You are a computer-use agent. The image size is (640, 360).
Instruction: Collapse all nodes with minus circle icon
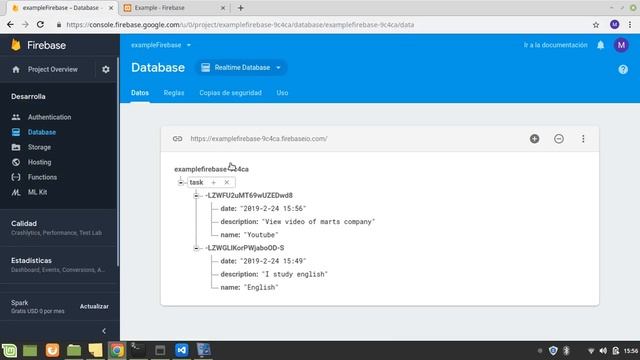coord(559,139)
